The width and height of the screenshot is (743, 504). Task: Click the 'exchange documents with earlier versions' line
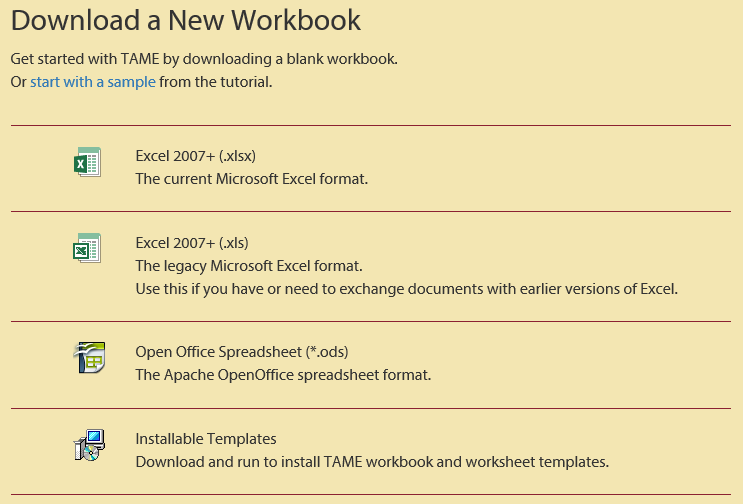click(407, 289)
